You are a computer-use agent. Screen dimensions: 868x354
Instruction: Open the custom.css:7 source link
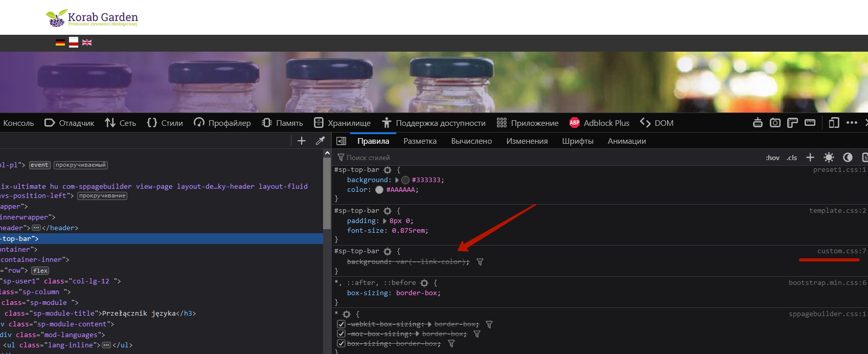841,251
